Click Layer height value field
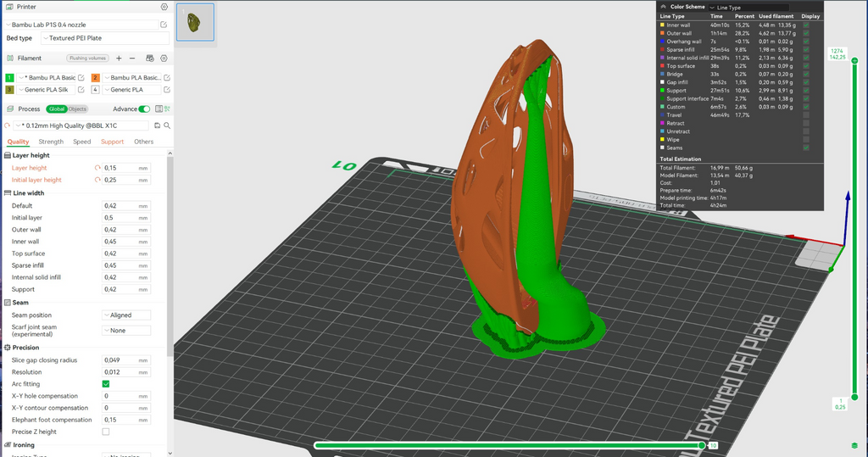This screenshot has height=457, width=868. coord(126,168)
